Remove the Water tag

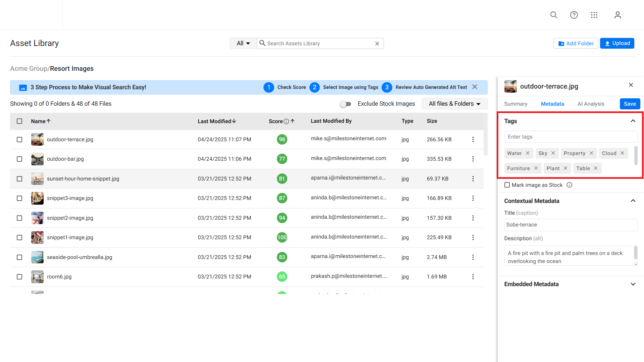[528, 153]
